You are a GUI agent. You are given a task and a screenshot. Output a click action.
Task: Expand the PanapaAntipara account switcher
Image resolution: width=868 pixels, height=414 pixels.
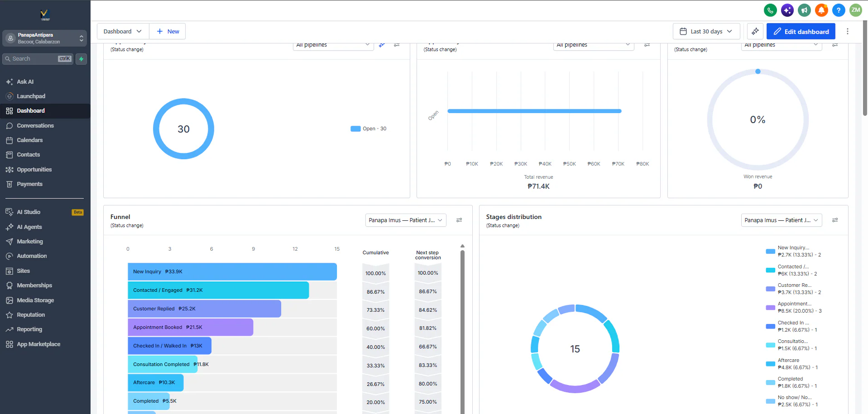[x=45, y=38]
